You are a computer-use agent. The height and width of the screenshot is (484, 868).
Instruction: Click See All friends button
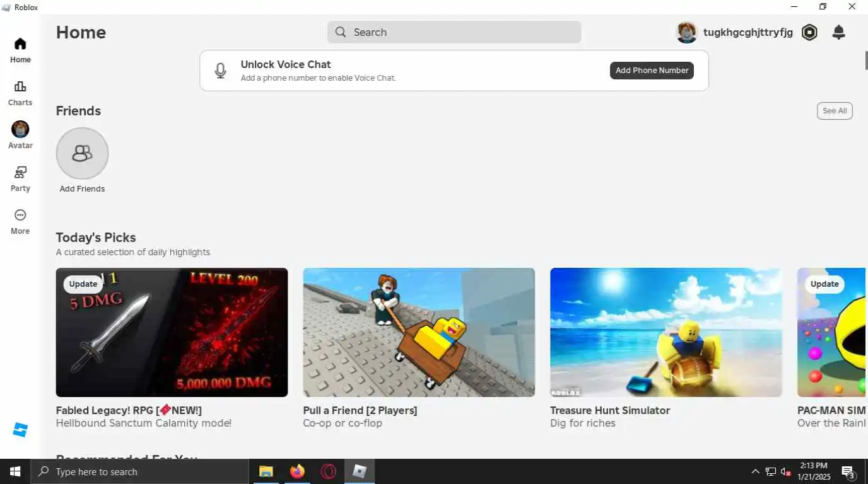pos(835,111)
